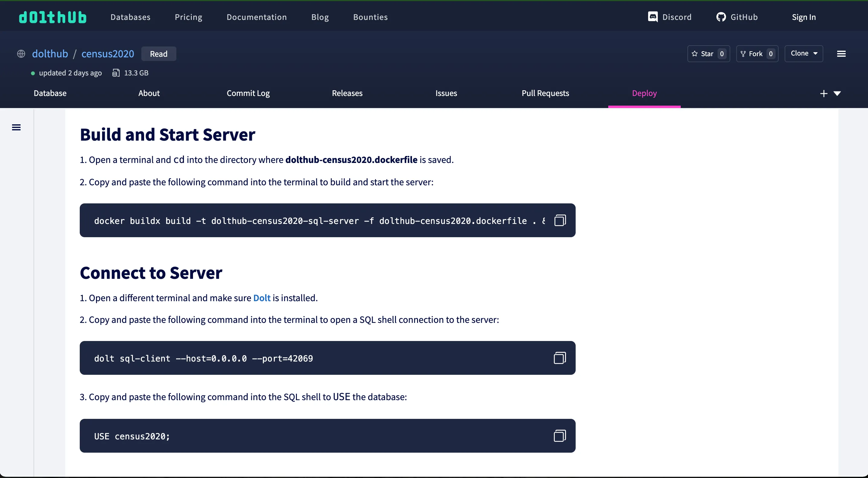Viewport: 868px width, 478px height.
Task: Switch to the Commit Log tab
Action: (248, 93)
